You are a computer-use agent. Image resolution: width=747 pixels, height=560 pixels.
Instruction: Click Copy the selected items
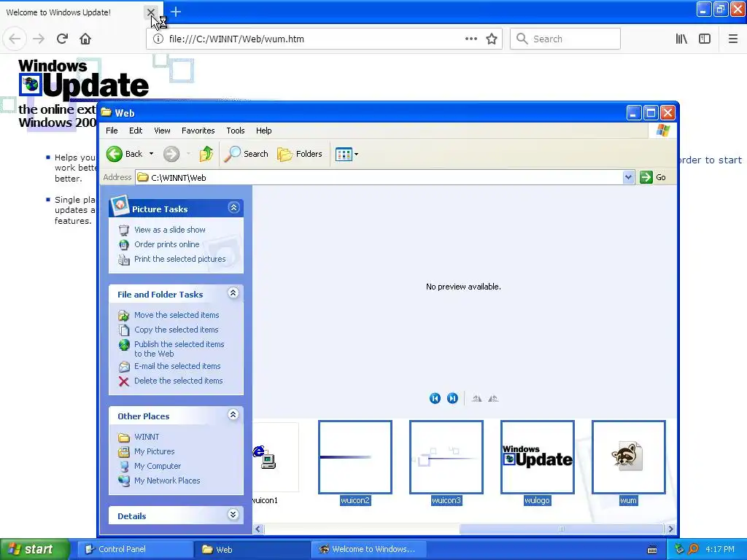176,330
